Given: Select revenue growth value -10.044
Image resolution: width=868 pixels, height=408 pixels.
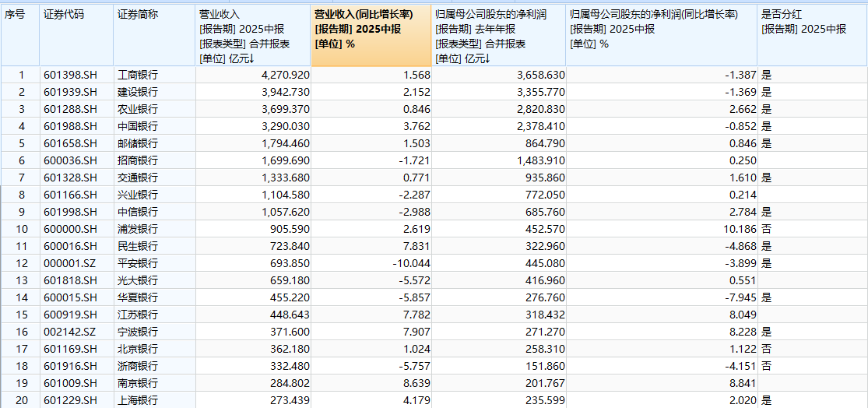Looking at the screenshot, I should click(x=411, y=263).
